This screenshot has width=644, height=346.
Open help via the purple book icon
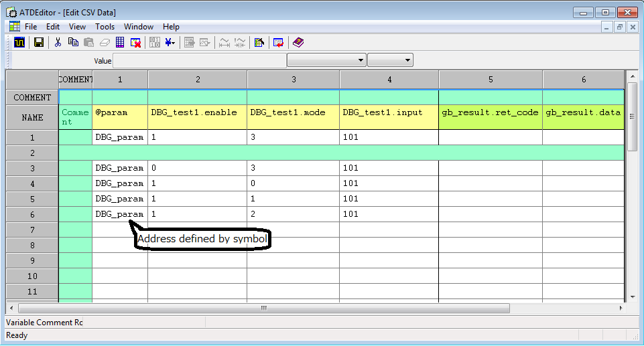(298, 42)
